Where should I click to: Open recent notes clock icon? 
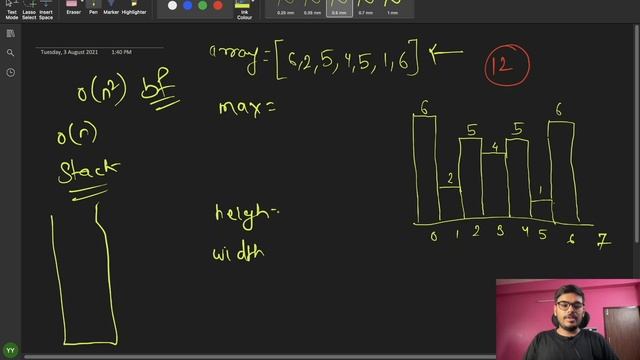(11, 73)
